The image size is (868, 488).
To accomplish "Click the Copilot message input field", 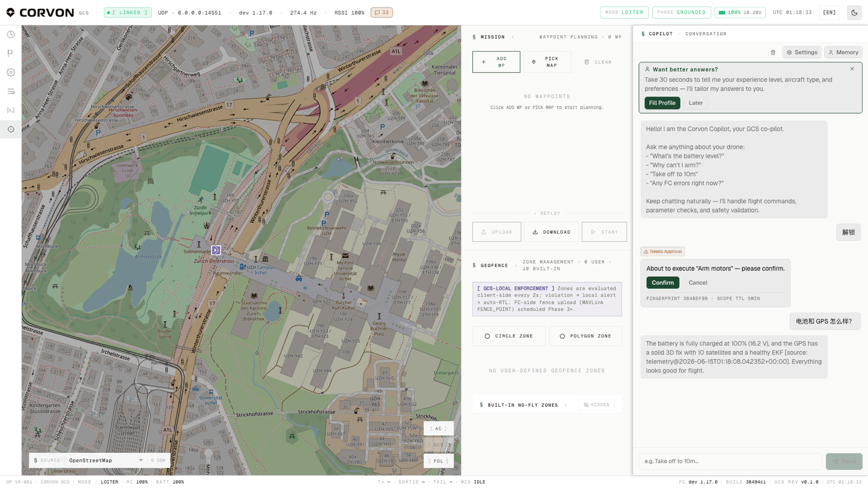I will click(730, 461).
